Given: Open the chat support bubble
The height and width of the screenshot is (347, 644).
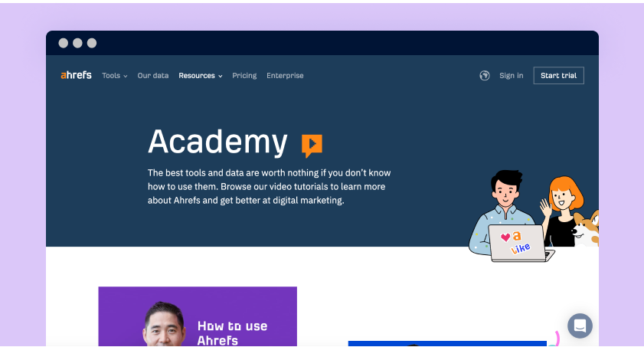Looking at the screenshot, I should tap(580, 326).
